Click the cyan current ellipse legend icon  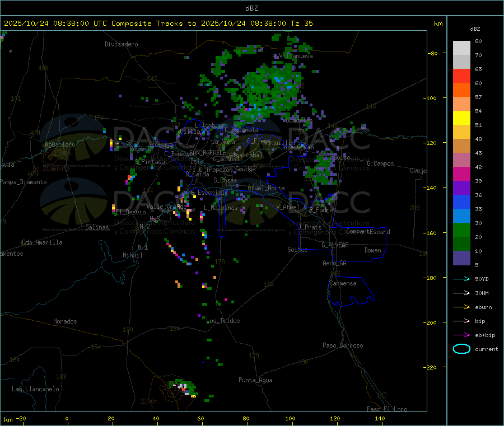[461, 349]
